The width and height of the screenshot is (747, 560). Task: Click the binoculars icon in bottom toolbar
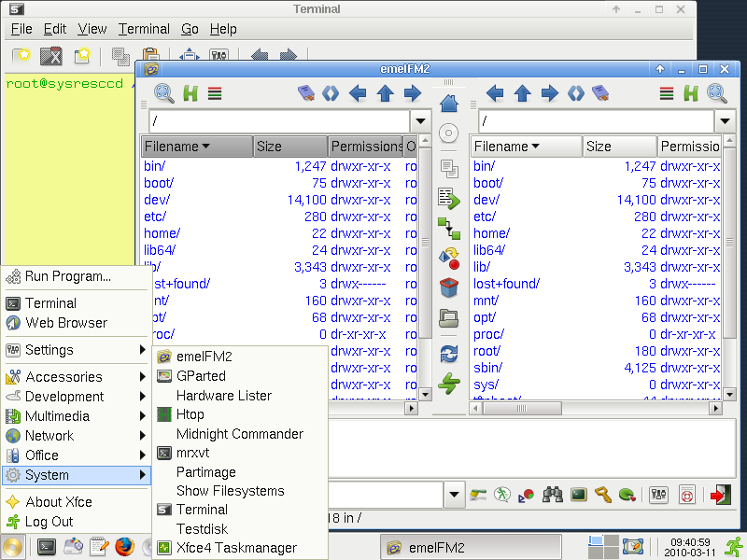pyautogui.click(x=553, y=495)
